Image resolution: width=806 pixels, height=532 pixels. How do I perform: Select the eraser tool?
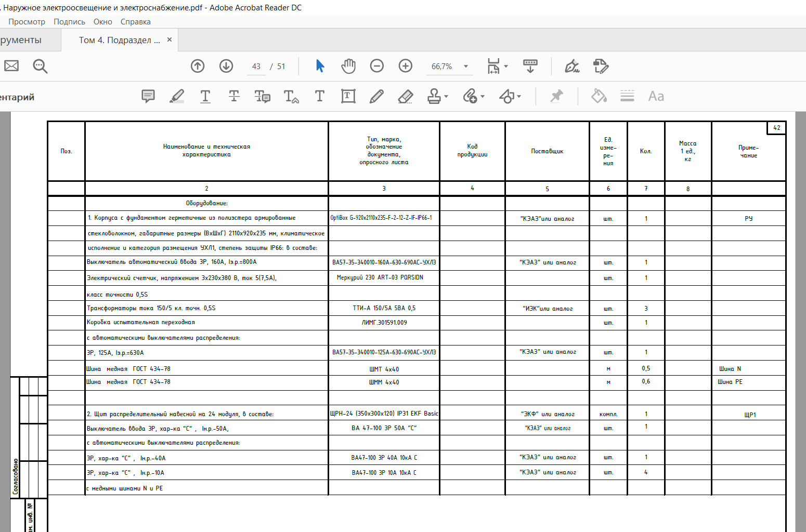tap(406, 96)
